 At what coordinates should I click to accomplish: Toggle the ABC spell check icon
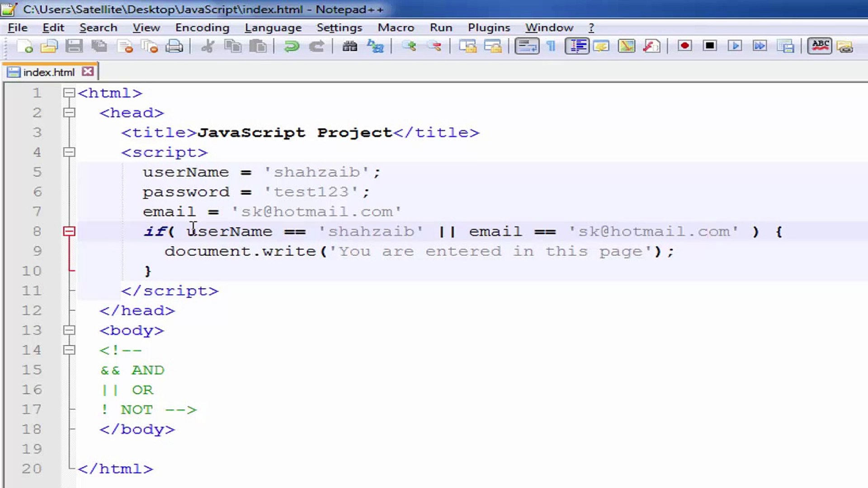tap(820, 46)
